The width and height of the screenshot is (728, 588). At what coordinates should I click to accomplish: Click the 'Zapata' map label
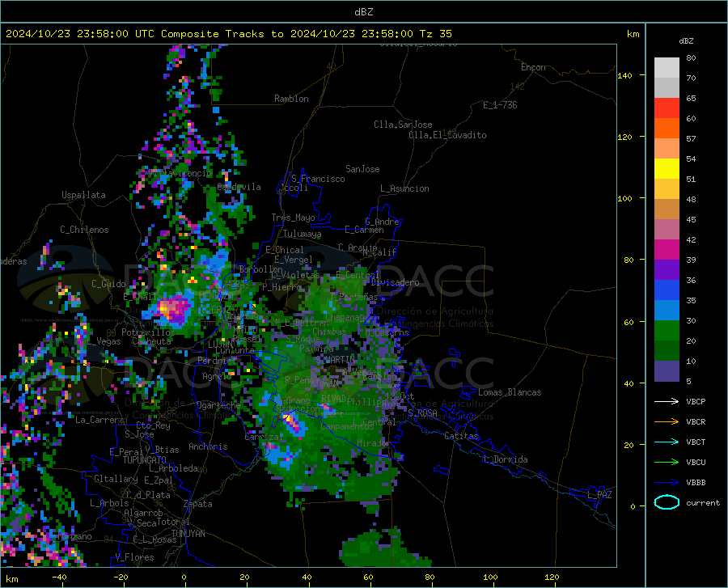click(x=198, y=504)
